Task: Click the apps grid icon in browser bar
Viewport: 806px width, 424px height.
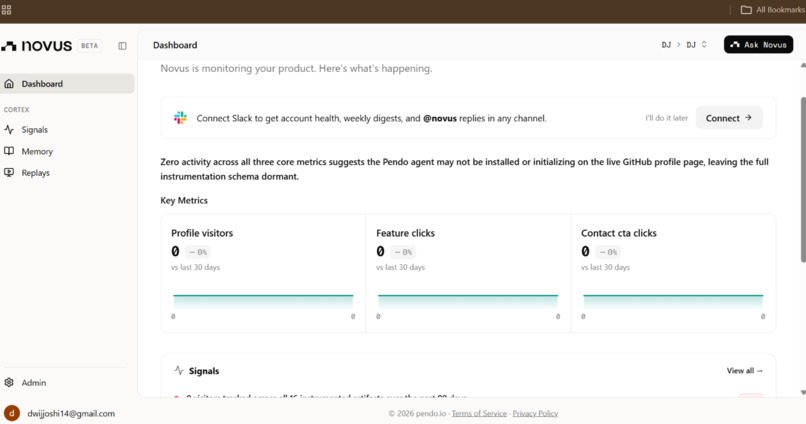Action: (6, 10)
